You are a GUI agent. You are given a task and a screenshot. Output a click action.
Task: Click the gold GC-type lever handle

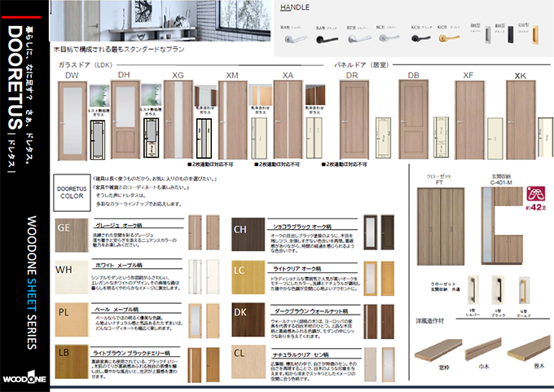click(x=445, y=37)
